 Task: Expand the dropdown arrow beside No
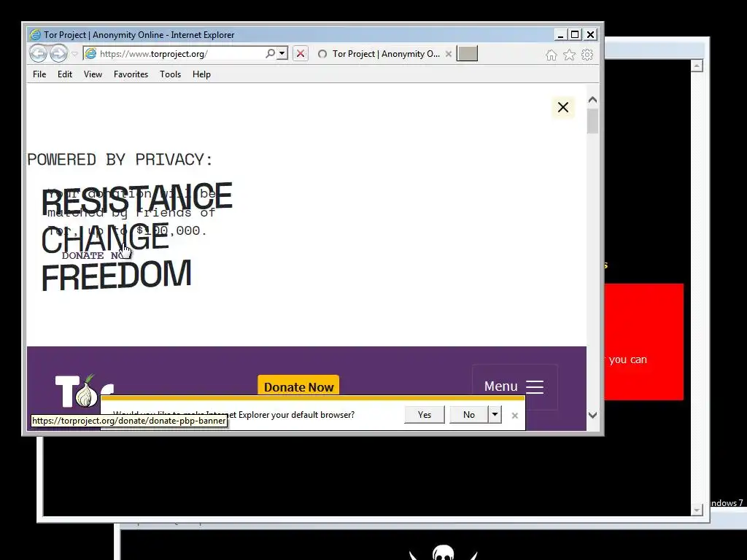(495, 415)
